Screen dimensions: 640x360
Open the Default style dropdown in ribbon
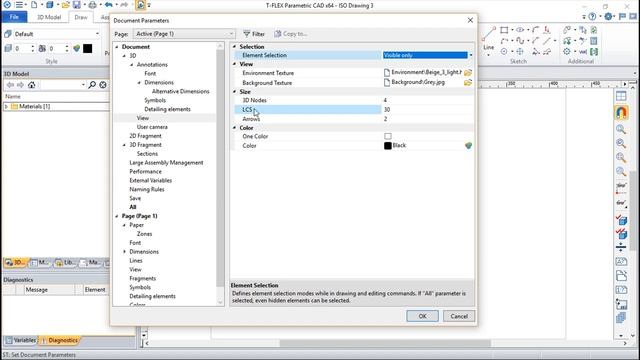97,34
